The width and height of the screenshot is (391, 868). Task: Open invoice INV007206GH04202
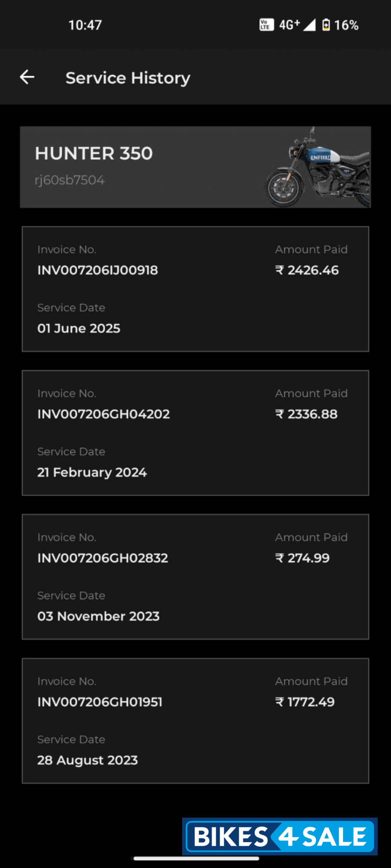click(103, 414)
